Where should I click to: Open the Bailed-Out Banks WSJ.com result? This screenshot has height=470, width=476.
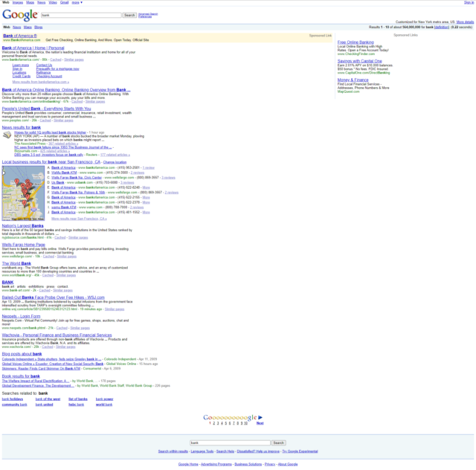53,297
